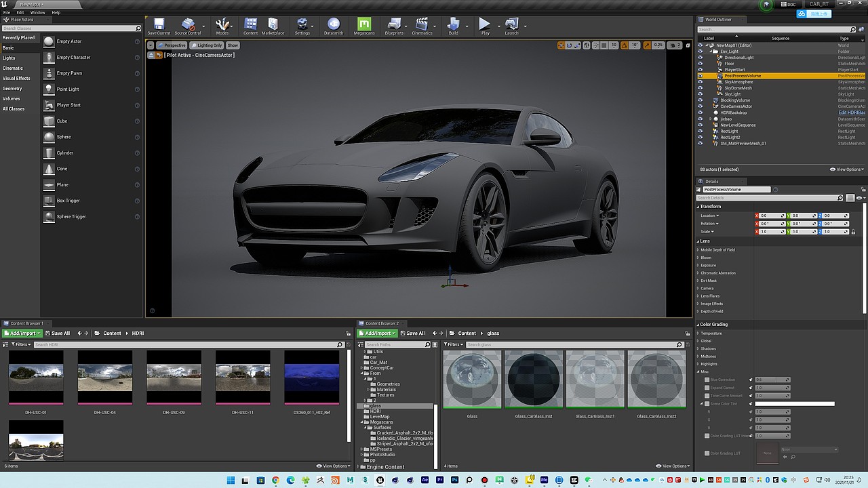The height and width of the screenshot is (488, 868).
Task: Click the Play button in the toolbar
Action: tap(485, 25)
